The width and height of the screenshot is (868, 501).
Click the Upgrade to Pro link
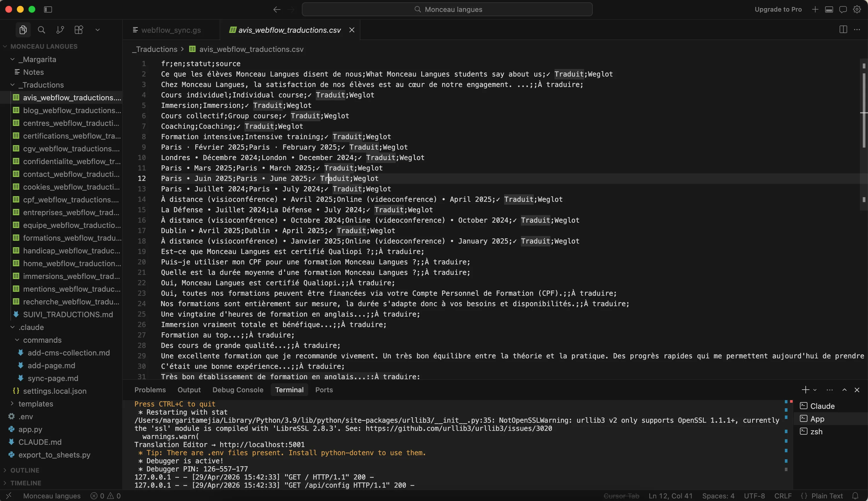778,9
